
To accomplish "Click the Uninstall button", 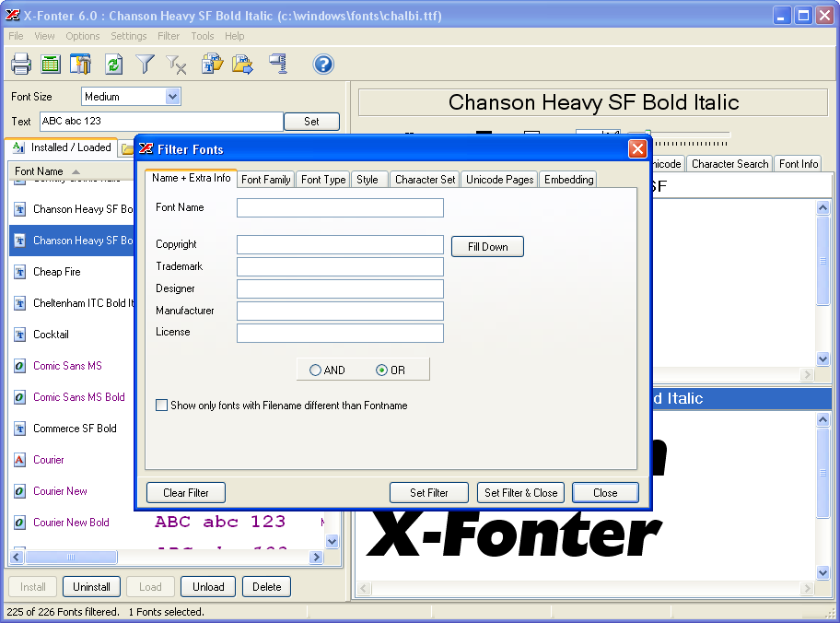I will (x=91, y=586).
